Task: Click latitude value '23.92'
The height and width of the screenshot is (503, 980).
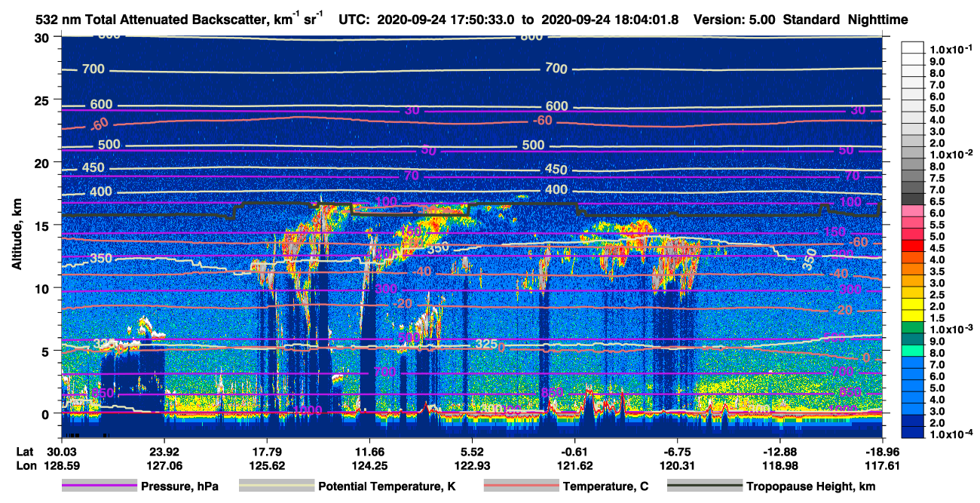Action: pyautogui.click(x=164, y=453)
